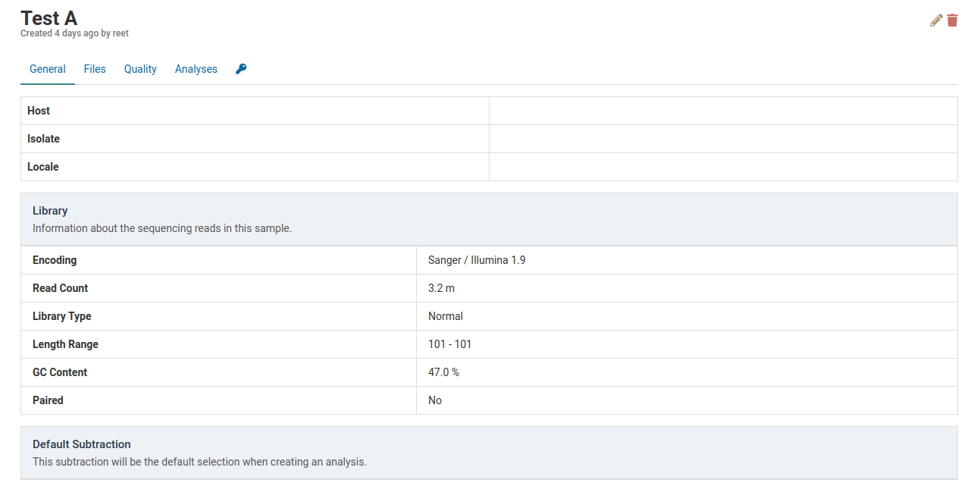Select the 'Sanger / Illumina 1.9' encoding value
The height and width of the screenshot is (480, 980).
tap(477, 260)
